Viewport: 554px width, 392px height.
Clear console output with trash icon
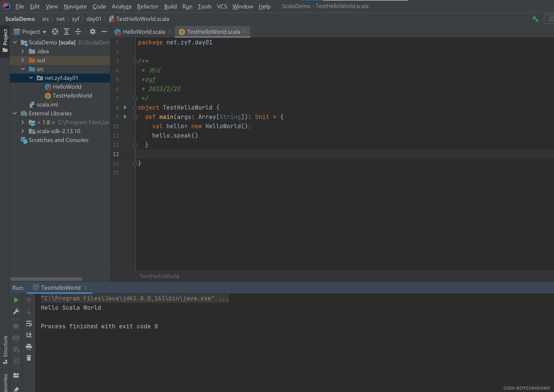(x=29, y=358)
